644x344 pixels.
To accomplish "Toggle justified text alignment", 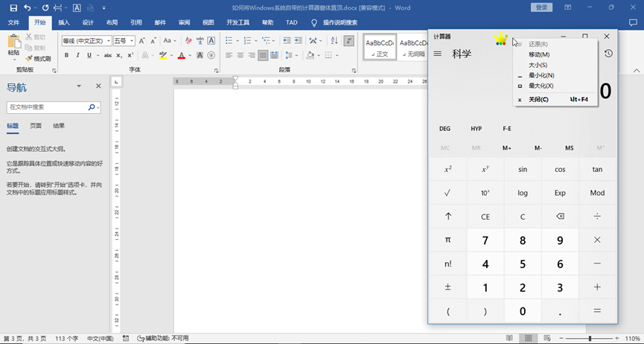I will click(x=263, y=55).
